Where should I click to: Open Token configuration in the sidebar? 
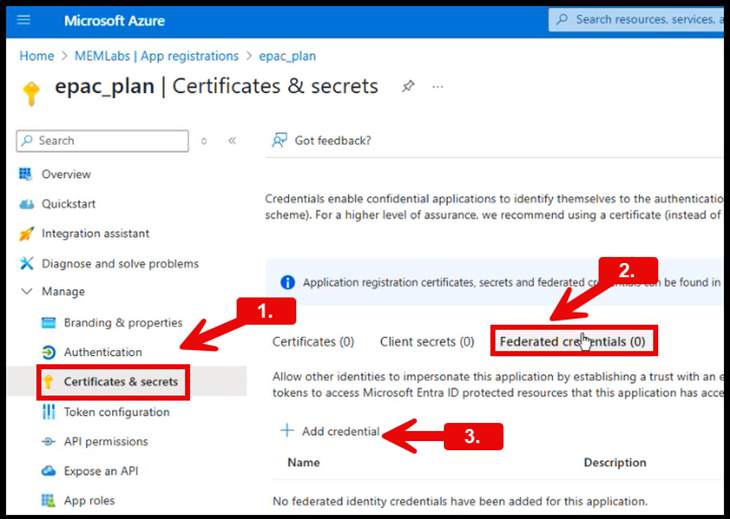pos(117,412)
